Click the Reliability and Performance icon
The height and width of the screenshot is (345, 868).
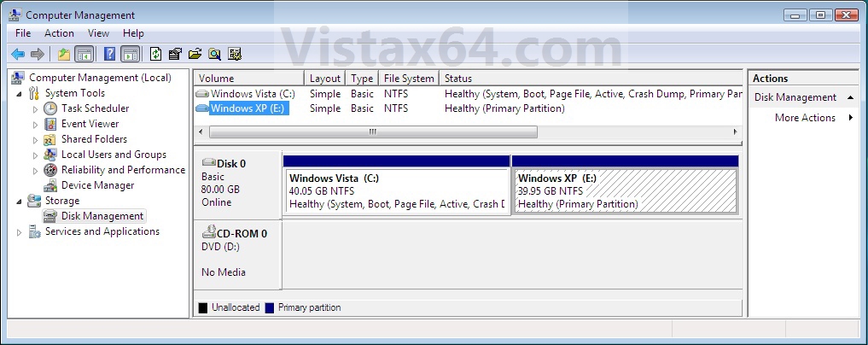tap(50, 170)
